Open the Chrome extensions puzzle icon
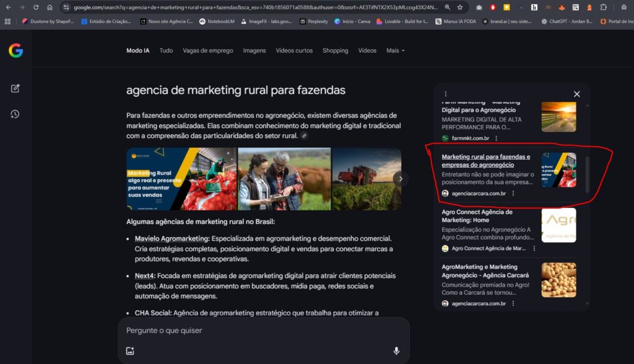 click(x=602, y=8)
